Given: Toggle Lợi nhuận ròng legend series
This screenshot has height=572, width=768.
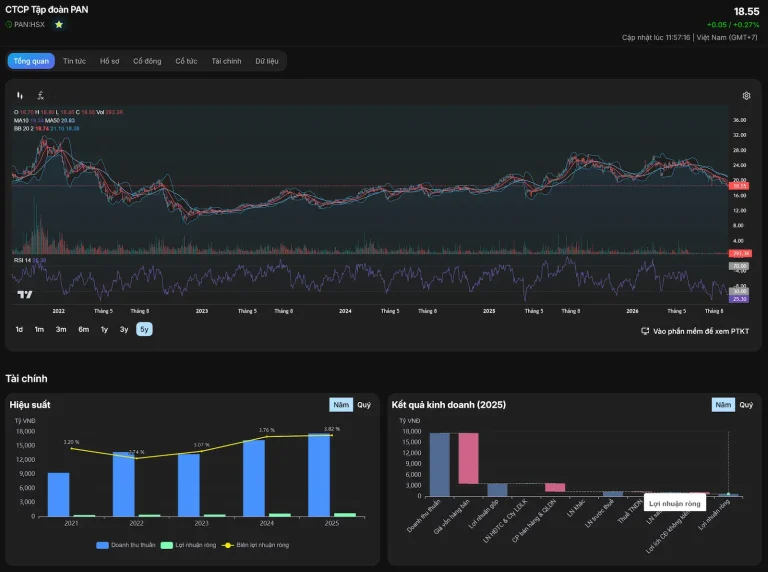Looking at the screenshot, I should tap(189, 545).
